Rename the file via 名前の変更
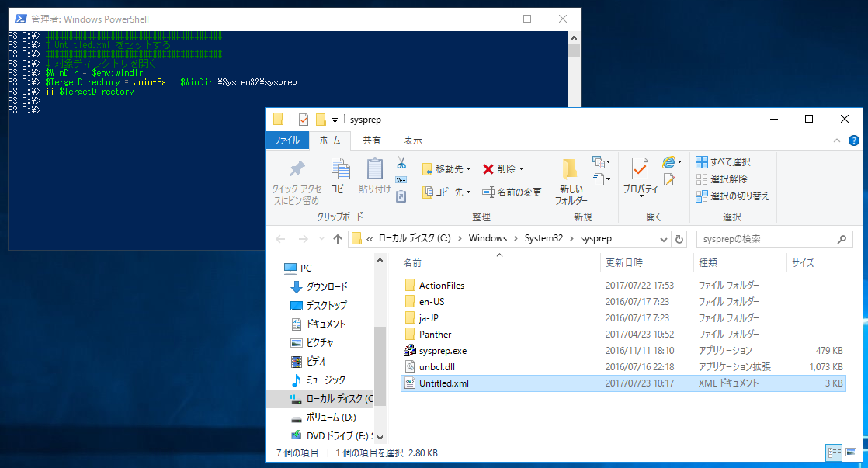This screenshot has width=868, height=468. pos(512,192)
